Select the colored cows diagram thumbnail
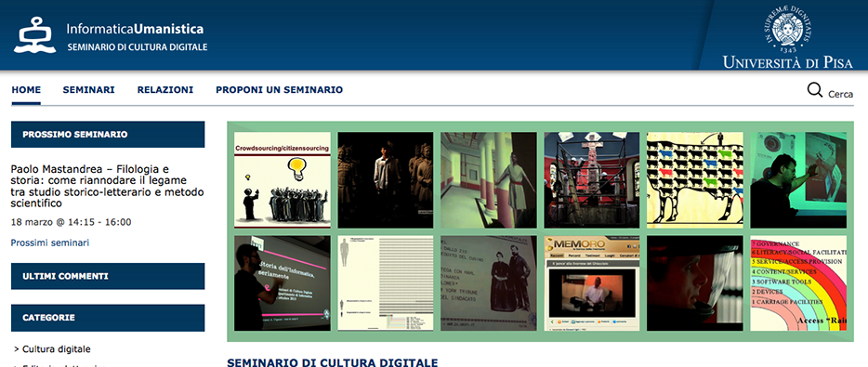Image resolution: width=868 pixels, height=367 pixels. (695, 180)
